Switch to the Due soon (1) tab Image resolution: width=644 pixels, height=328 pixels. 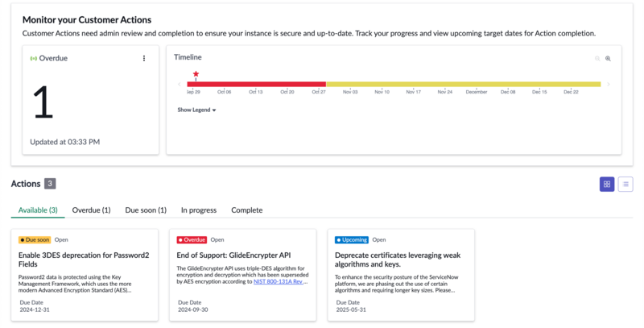pyautogui.click(x=146, y=210)
